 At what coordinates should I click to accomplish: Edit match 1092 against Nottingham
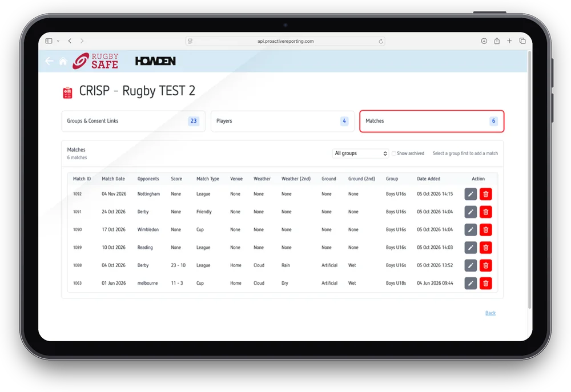(x=471, y=194)
